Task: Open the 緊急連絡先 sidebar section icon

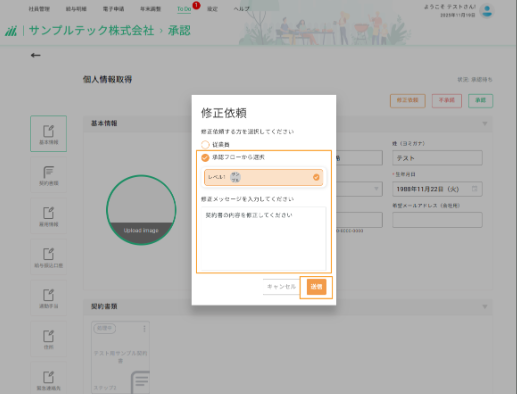Action: pyautogui.click(x=49, y=379)
